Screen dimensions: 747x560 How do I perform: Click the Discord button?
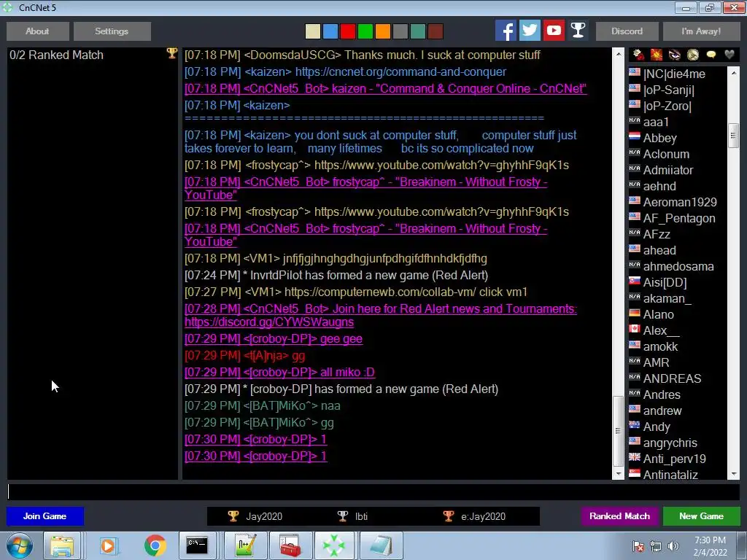[627, 31]
